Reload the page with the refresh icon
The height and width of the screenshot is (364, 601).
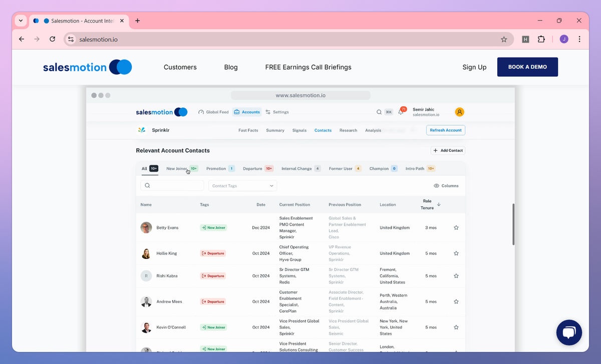point(52,39)
